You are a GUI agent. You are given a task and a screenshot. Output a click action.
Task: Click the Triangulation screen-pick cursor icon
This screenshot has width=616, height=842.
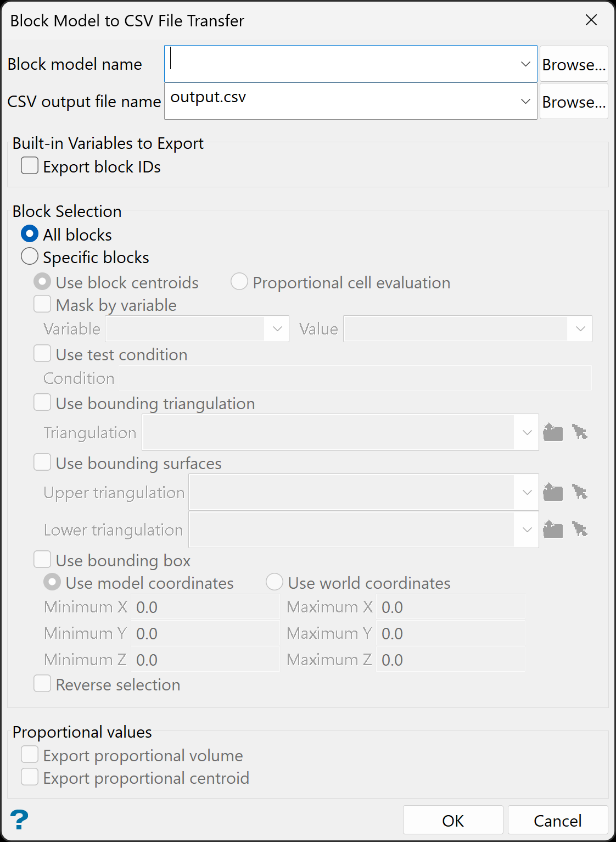tap(579, 432)
